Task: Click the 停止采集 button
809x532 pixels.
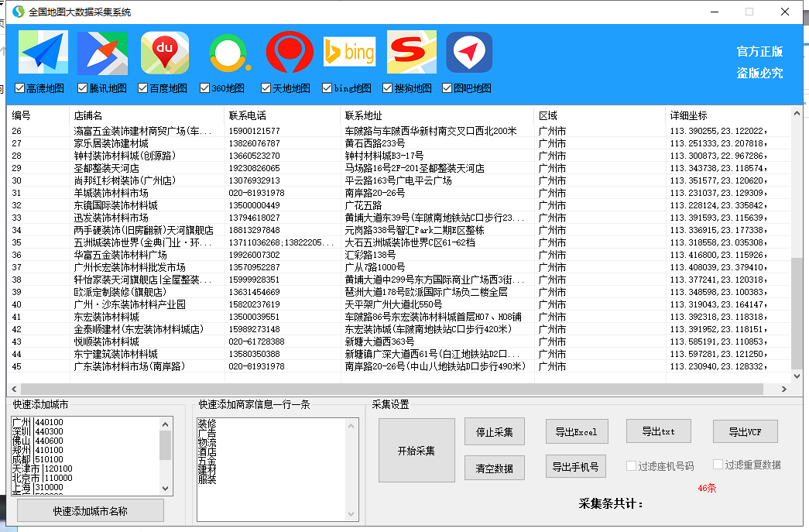Action: tap(495, 431)
